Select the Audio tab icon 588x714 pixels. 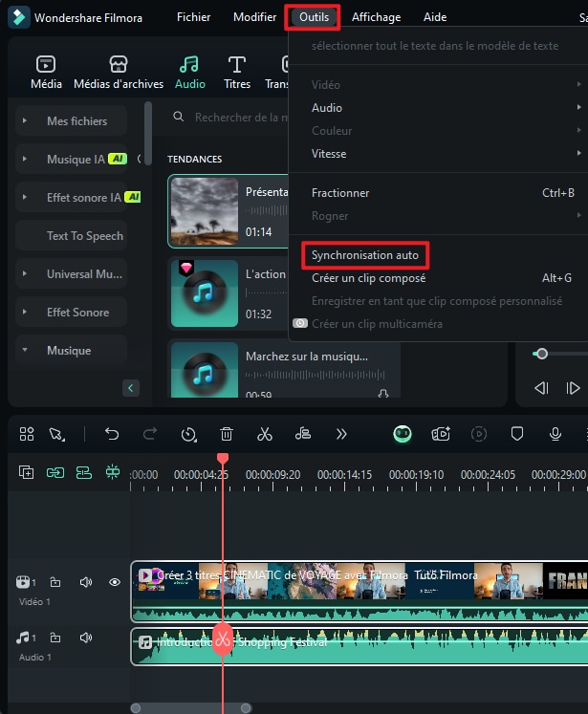(189, 64)
